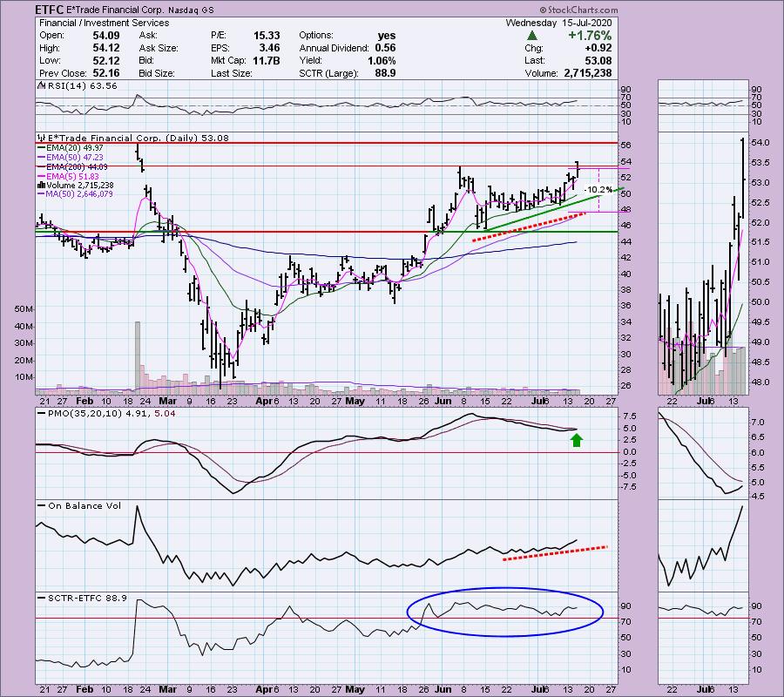Click the SCTR (Large) header label
This screenshot has height=697, width=784.
[x=328, y=73]
